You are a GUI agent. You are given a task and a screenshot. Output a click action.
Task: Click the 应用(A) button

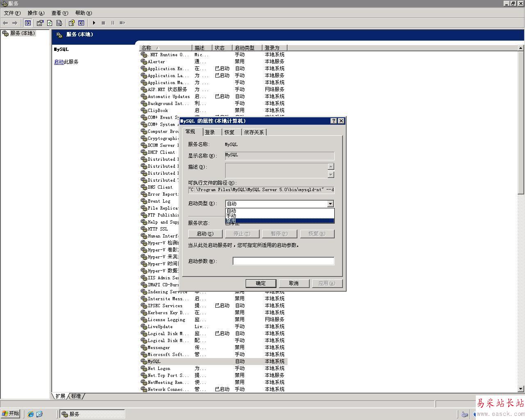coord(327,283)
